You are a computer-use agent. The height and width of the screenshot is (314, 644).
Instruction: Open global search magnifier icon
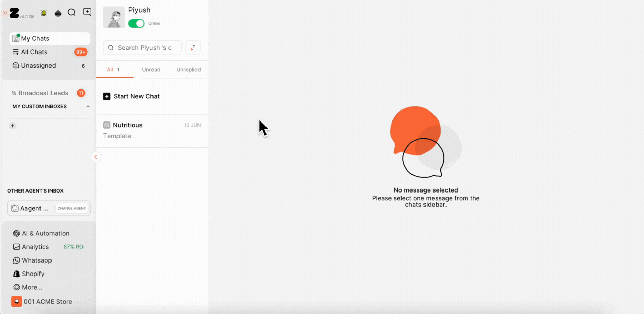click(71, 13)
